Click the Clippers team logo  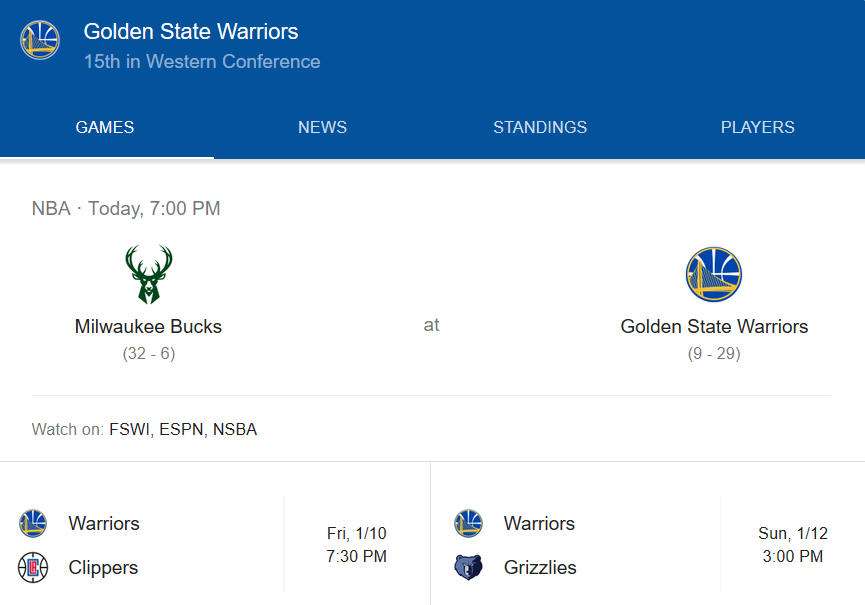(x=33, y=567)
